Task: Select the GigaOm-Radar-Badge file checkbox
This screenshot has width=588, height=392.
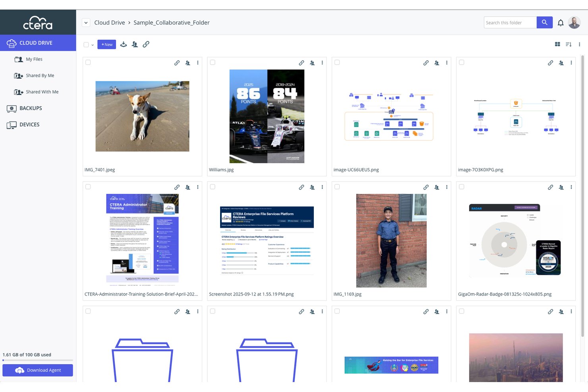Action: [x=462, y=187]
